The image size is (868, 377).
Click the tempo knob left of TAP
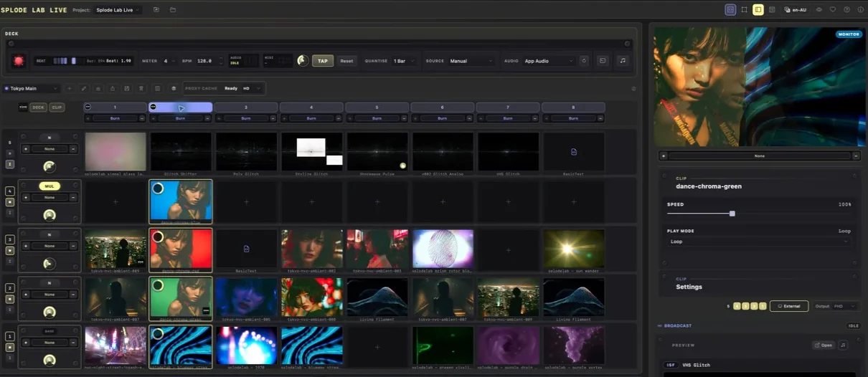pyautogui.click(x=303, y=61)
